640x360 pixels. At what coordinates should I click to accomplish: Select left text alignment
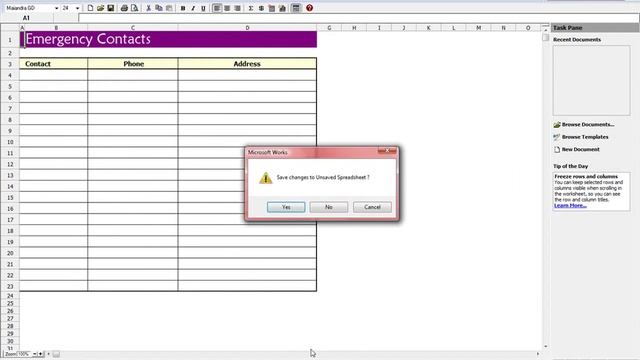coord(217,8)
